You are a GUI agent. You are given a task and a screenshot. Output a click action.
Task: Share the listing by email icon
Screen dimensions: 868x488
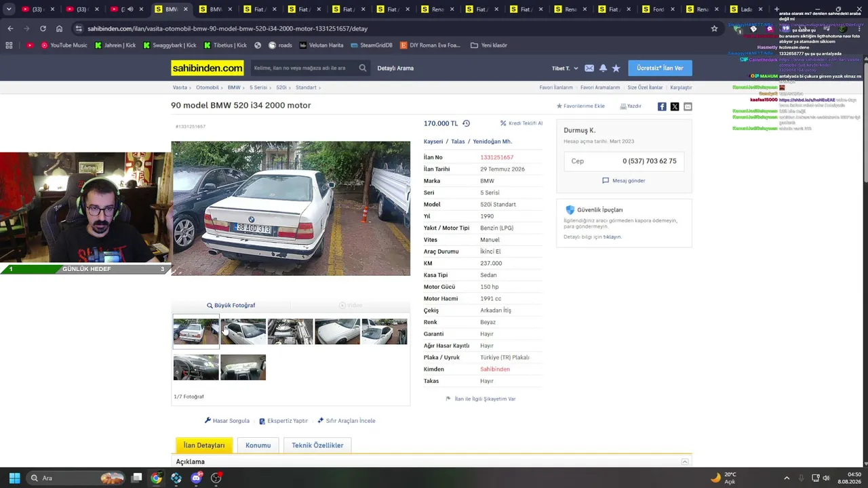coord(688,106)
